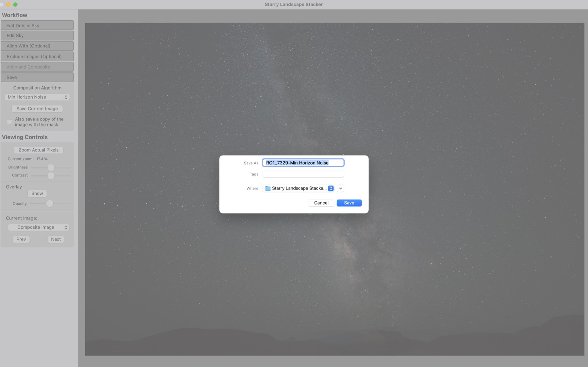Cancel the save dialog
Screen dimensions: 588x367
[x=321, y=203]
